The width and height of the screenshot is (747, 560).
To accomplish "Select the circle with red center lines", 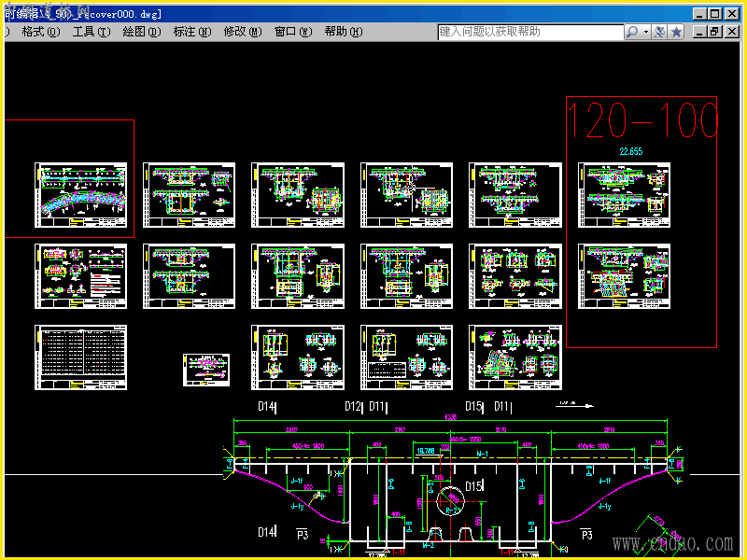I will [450, 501].
